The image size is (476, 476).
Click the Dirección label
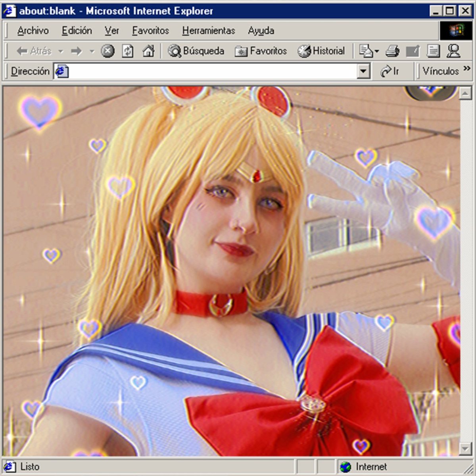tap(30, 71)
